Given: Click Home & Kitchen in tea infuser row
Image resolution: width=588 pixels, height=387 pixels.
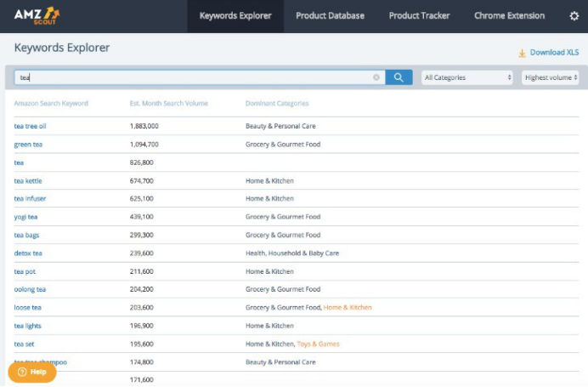Looking at the screenshot, I should point(269,198).
